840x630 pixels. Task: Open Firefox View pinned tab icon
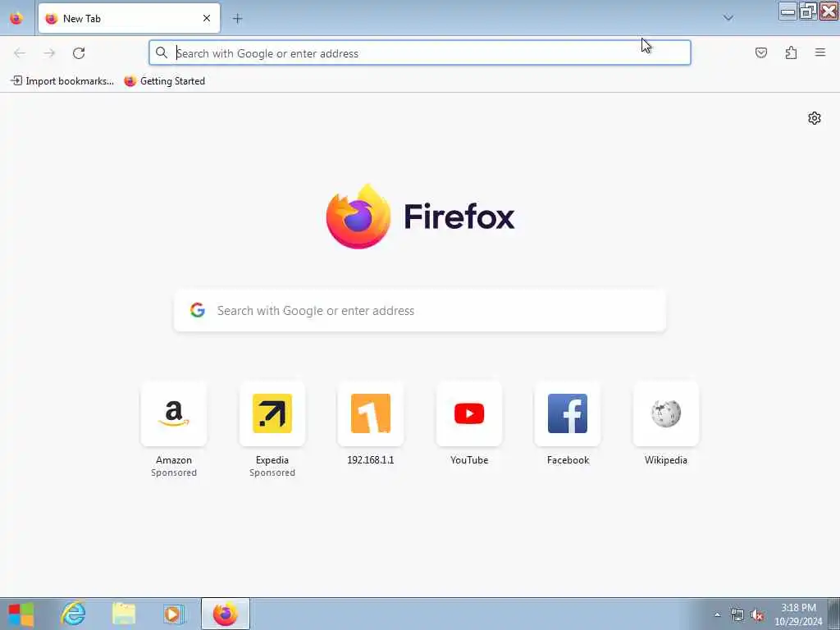tap(16, 18)
